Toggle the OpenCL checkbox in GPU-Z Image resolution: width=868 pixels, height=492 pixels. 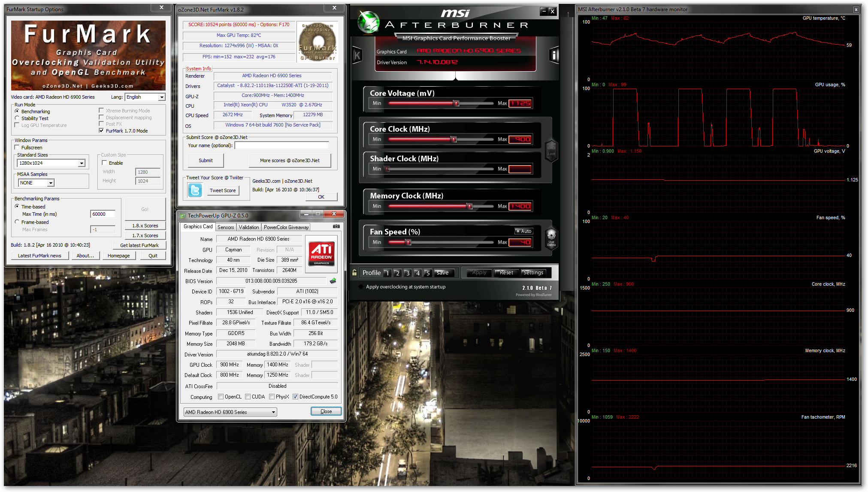click(221, 397)
